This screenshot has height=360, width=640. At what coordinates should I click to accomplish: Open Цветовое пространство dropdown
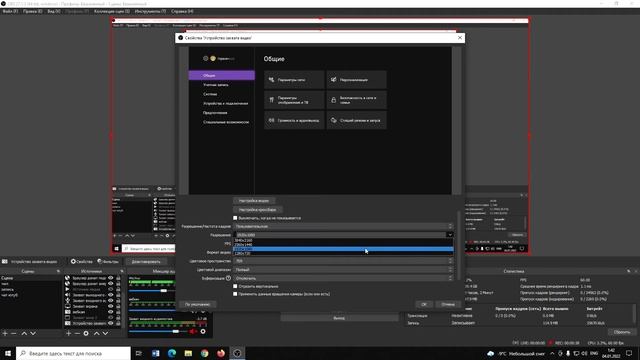tap(343, 261)
